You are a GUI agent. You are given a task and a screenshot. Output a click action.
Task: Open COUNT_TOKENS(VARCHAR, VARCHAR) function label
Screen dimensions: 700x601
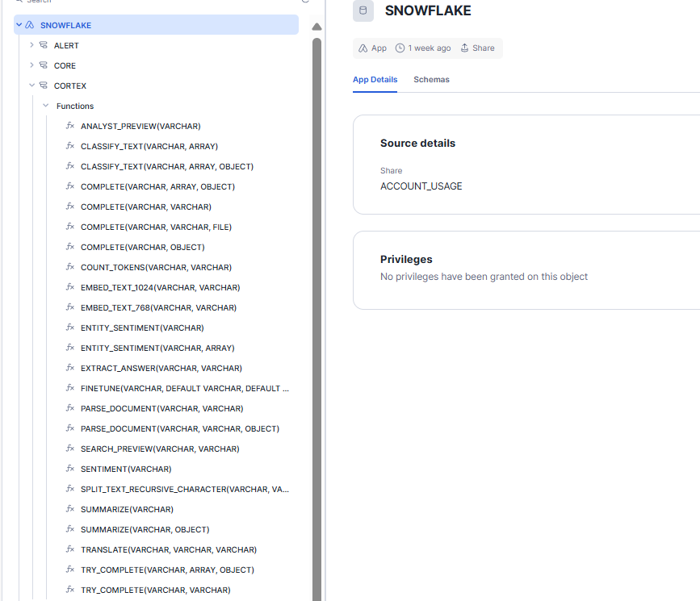[157, 267]
